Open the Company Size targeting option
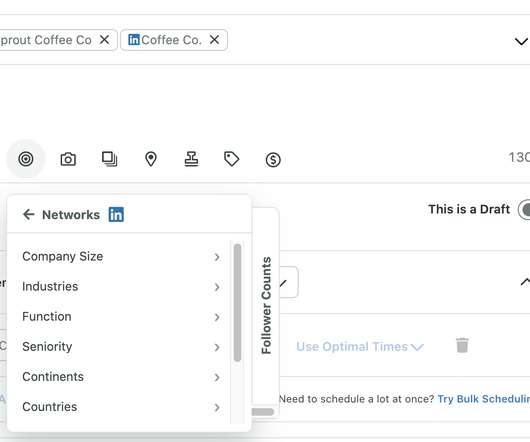Screen dimensions: 530x442 click(121, 256)
